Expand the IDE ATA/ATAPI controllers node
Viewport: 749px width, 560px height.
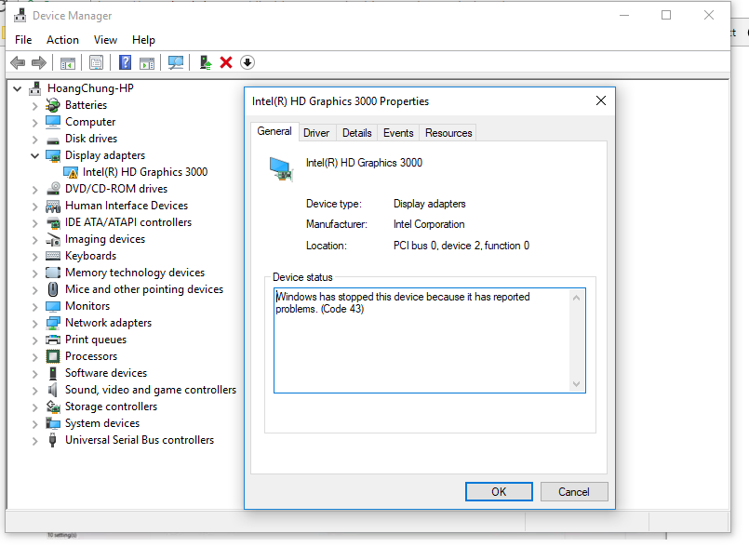click(34, 222)
